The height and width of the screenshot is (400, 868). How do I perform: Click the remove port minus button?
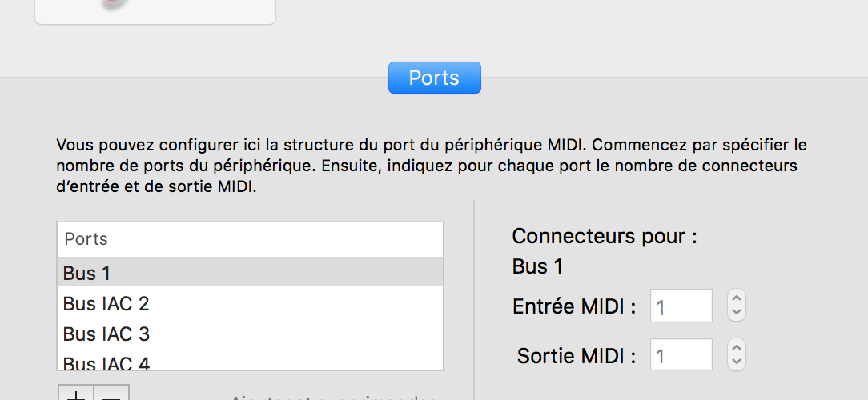coord(112,394)
